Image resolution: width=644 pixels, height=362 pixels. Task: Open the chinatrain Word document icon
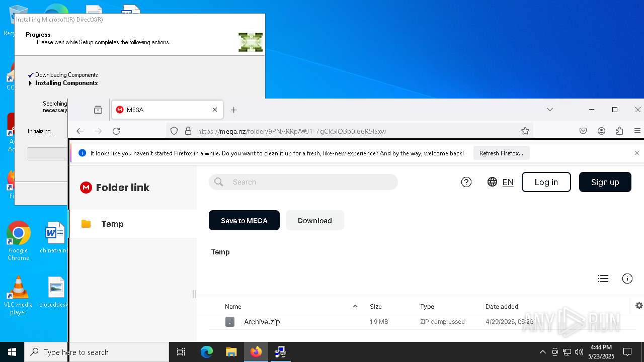[54, 238]
